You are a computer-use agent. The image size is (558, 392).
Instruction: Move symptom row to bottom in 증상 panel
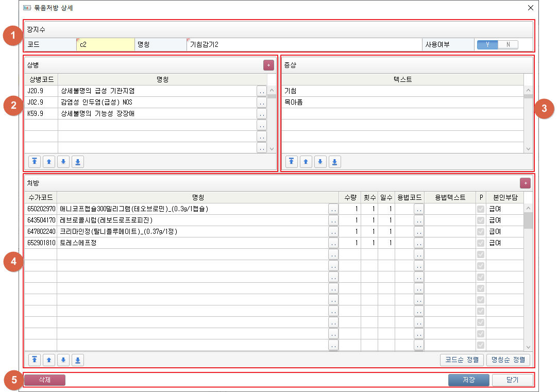click(335, 161)
